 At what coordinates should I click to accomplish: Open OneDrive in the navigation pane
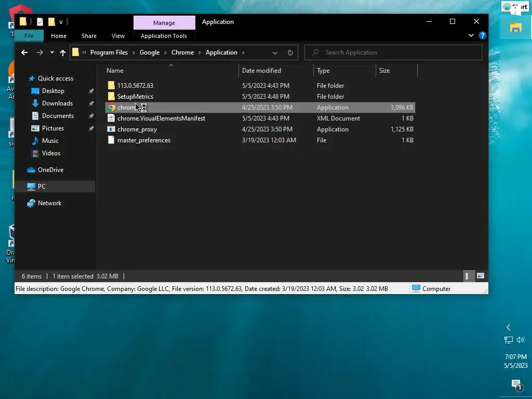tap(50, 170)
